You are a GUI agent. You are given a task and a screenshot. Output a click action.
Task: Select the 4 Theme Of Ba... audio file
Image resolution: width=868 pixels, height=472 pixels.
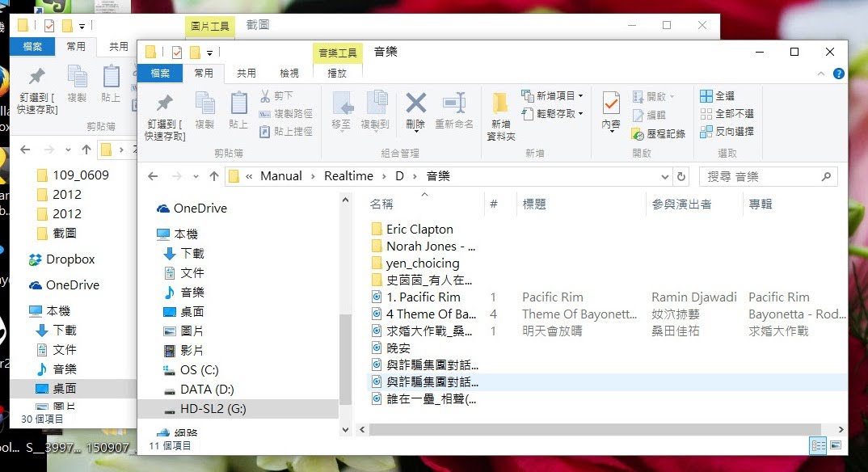(x=423, y=314)
